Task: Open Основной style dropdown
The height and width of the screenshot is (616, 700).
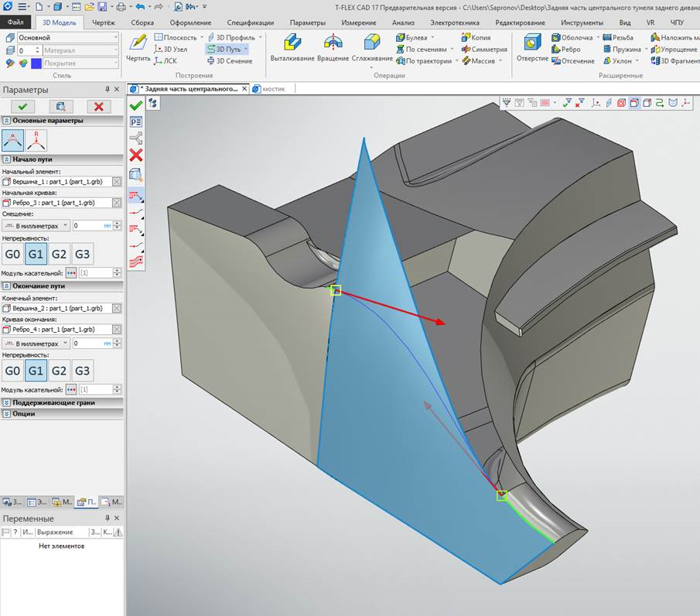Action: [x=116, y=37]
